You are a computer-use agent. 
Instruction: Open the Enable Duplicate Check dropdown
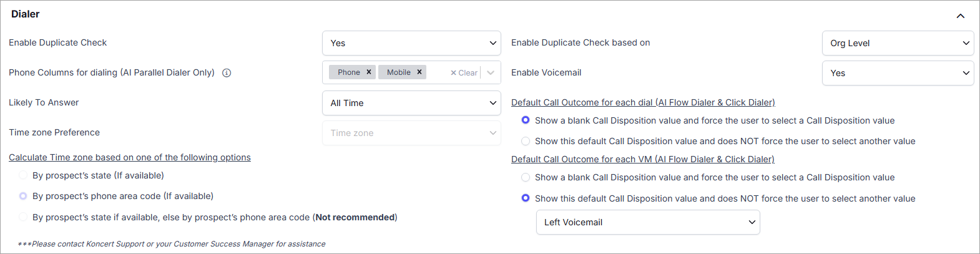(411, 43)
